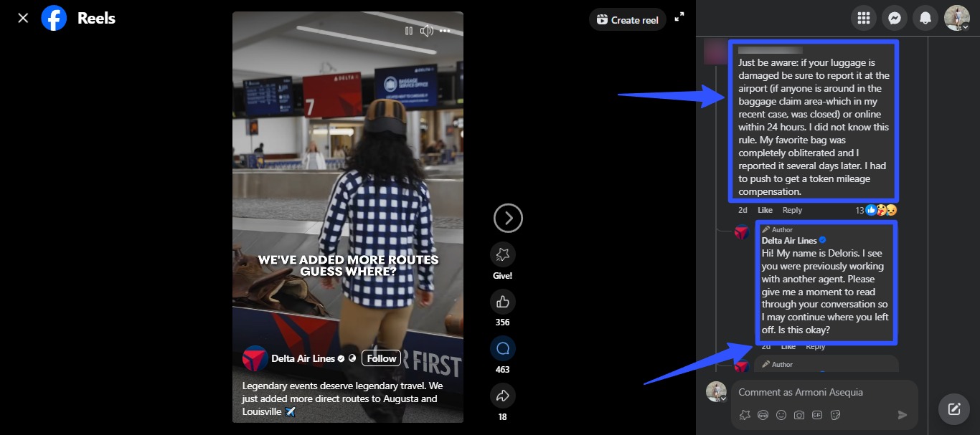Open the reel's comments bubble icon

pos(502,349)
